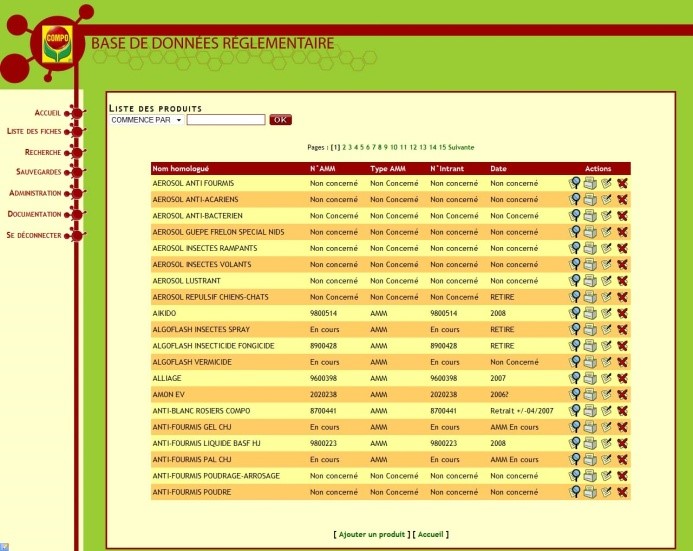Screen dimensions: 693x551
Task: View details of AMON EV product
Action: pos(575,394)
